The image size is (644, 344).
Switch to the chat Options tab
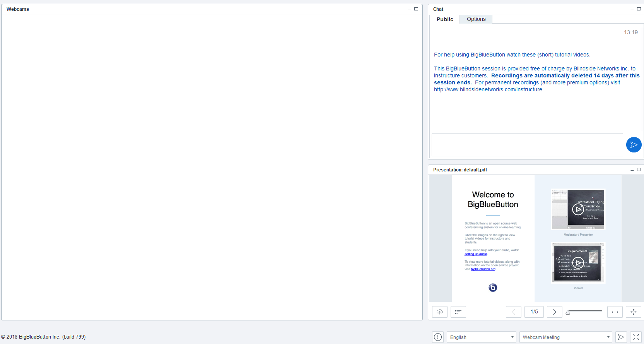476,19
